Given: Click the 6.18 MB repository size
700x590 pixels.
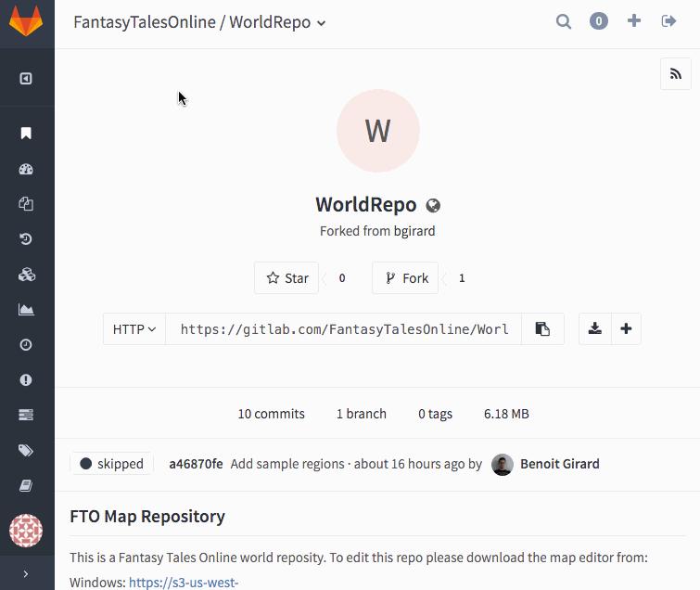Looking at the screenshot, I should click(506, 414).
